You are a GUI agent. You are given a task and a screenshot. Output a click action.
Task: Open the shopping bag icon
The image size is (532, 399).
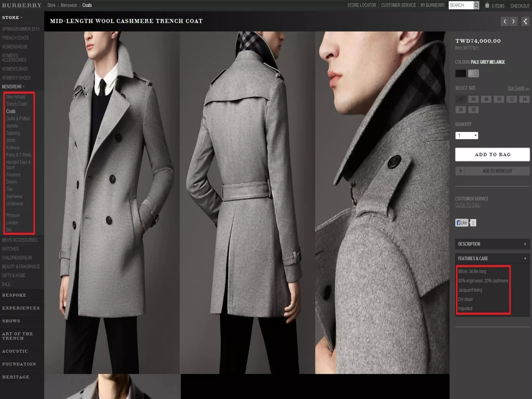[487, 5]
